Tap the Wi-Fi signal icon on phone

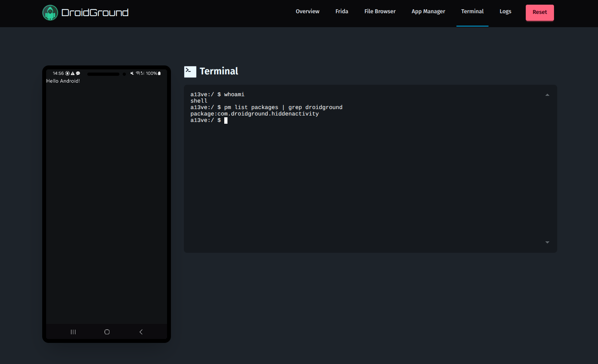click(x=138, y=73)
